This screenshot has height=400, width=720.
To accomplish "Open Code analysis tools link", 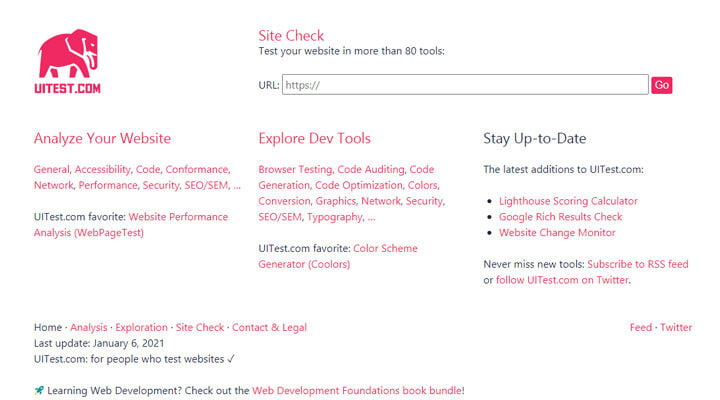I will pos(148,169).
